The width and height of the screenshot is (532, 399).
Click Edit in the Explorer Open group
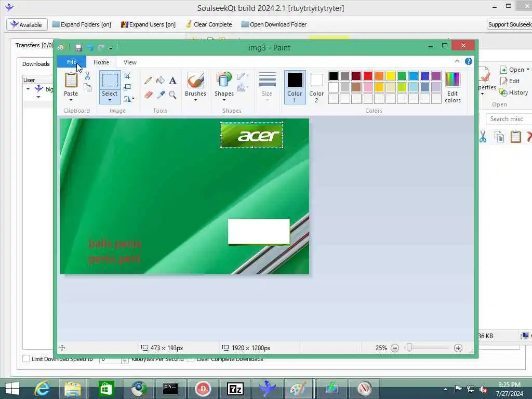[x=510, y=81]
